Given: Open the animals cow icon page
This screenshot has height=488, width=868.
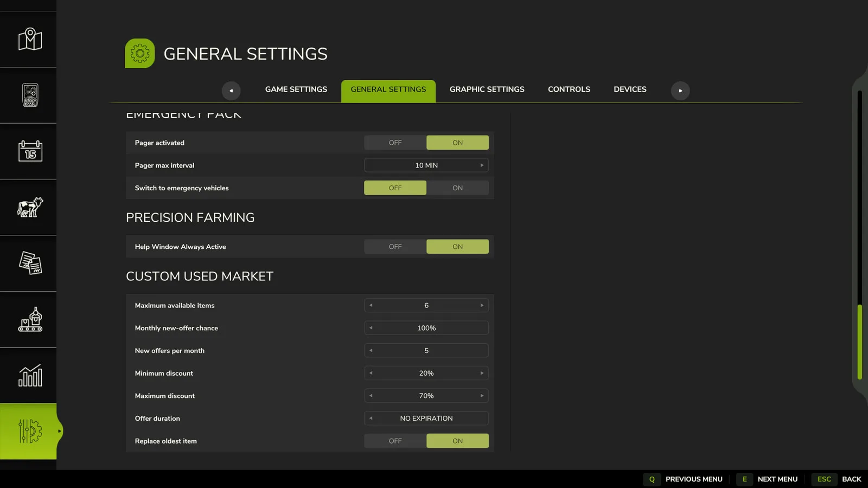Looking at the screenshot, I should 30,207.
